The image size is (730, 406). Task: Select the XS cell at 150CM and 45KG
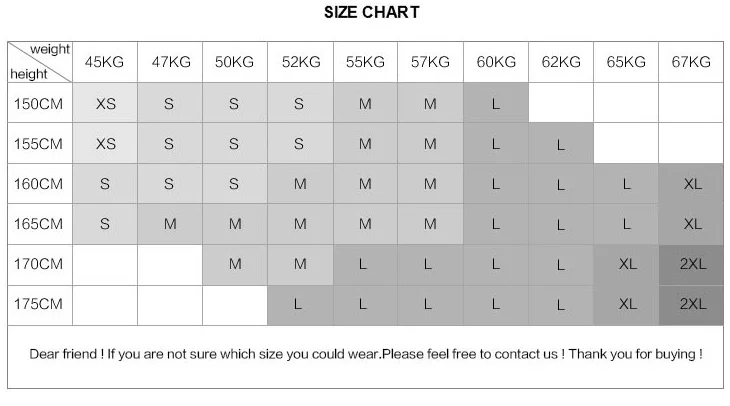pyautogui.click(x=105, y=103)
